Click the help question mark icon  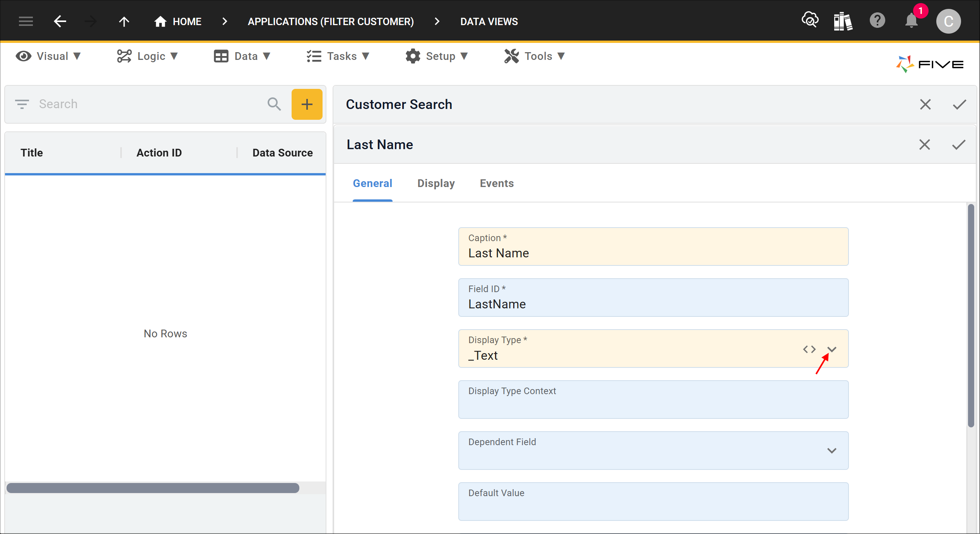[878, 22]
